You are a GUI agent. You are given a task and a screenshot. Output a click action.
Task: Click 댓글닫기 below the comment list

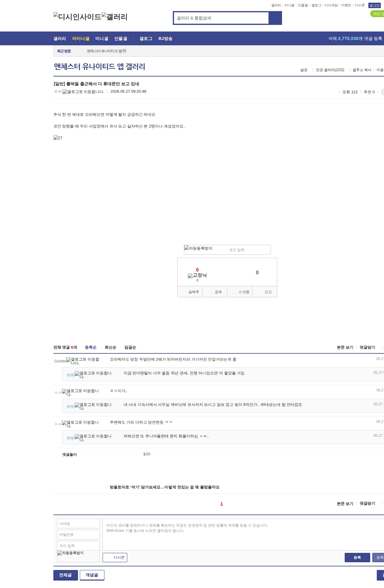pyautogui.click(x=367, y=503)
